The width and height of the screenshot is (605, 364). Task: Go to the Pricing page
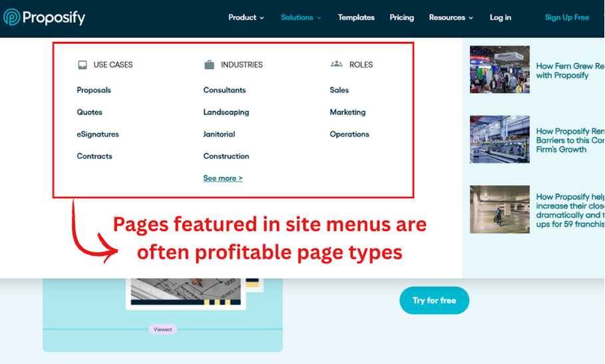[401, 17]
